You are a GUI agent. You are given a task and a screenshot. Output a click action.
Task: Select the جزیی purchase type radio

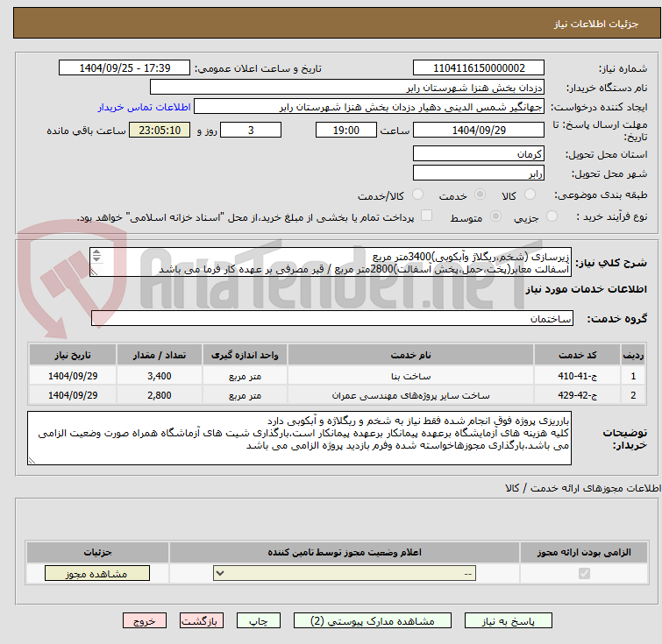coord(552,216)
